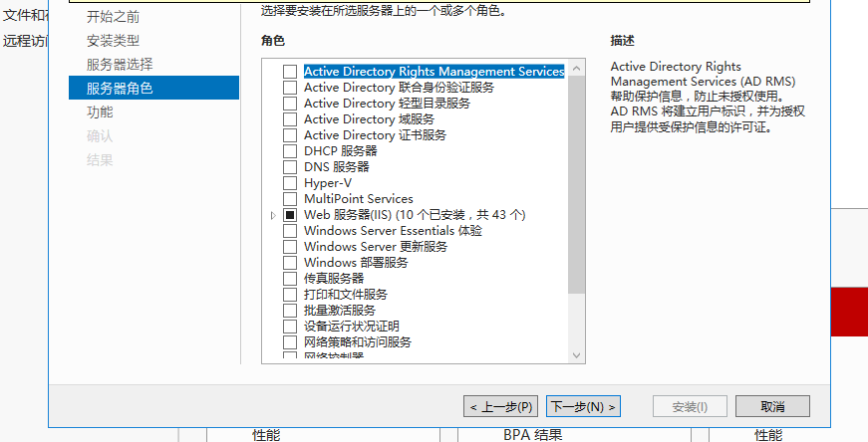The height and width of the screenshot is (442, 868).
Task: Check Active Directory 联合身份验证服务 checkbox
Action: (290, 88)
